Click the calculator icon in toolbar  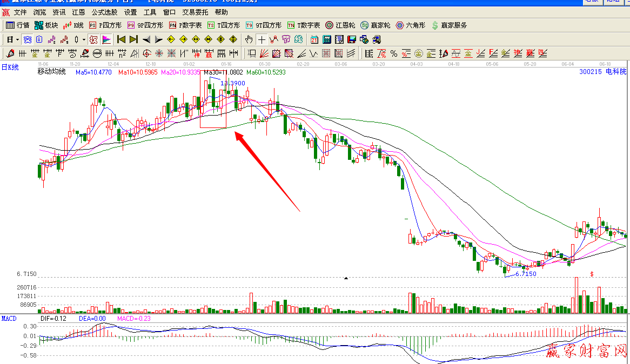pyautogui.click(x=327, y=39)
